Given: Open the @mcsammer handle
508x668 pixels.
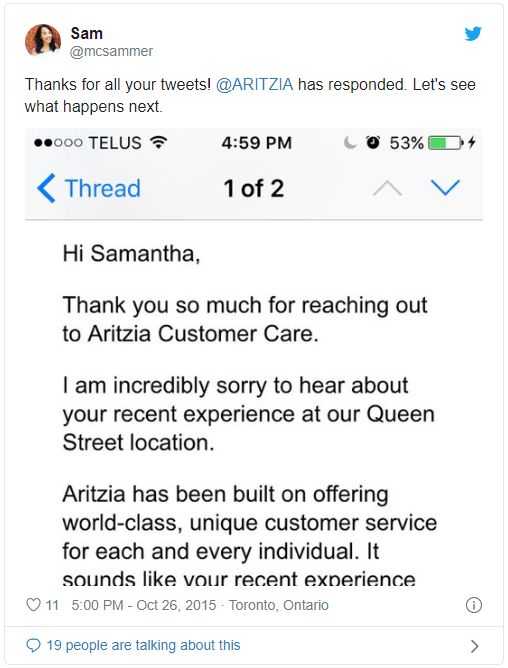Looking at the screenshot, I should click(x=111, y=51).
